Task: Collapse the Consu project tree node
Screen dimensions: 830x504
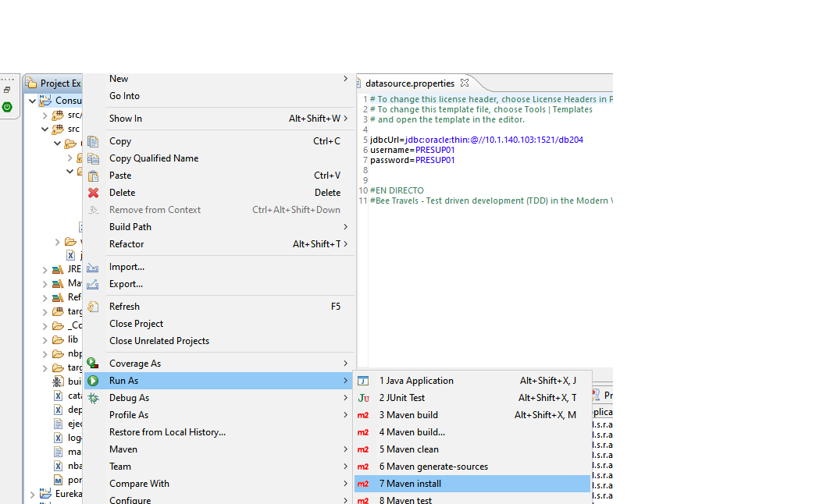Action: [x=33, y=101]
